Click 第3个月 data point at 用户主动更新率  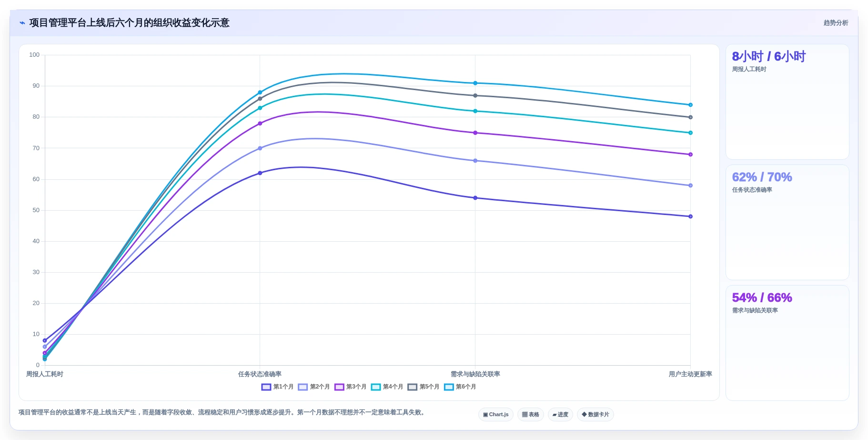pyautogui.click(x=690, y=154)
